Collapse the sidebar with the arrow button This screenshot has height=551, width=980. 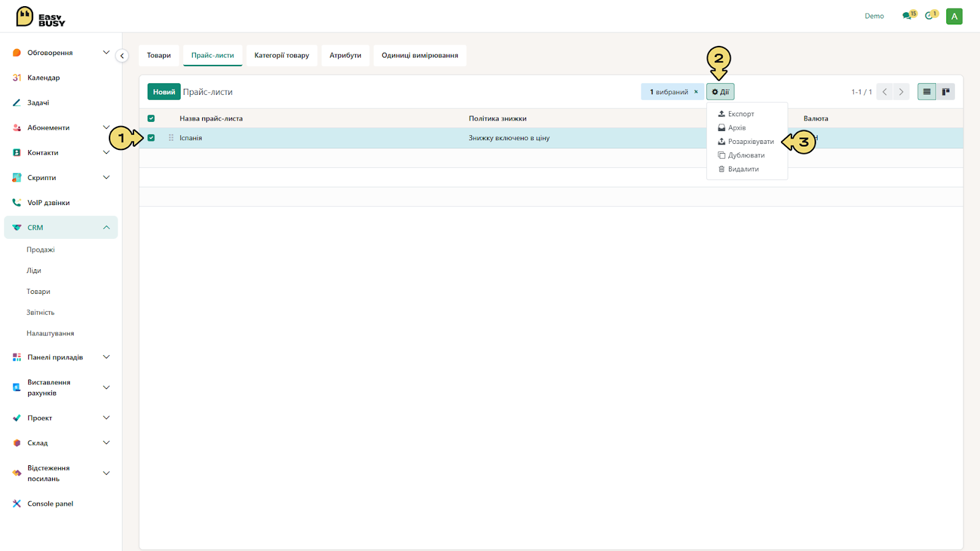(x=122, y=56)
